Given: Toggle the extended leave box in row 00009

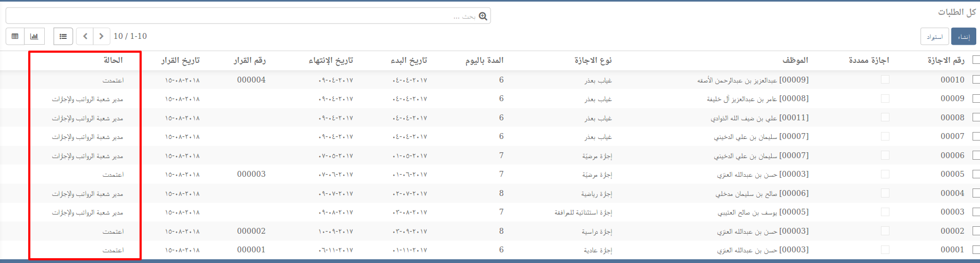Looking at the screenshot, I should point(885,98).
